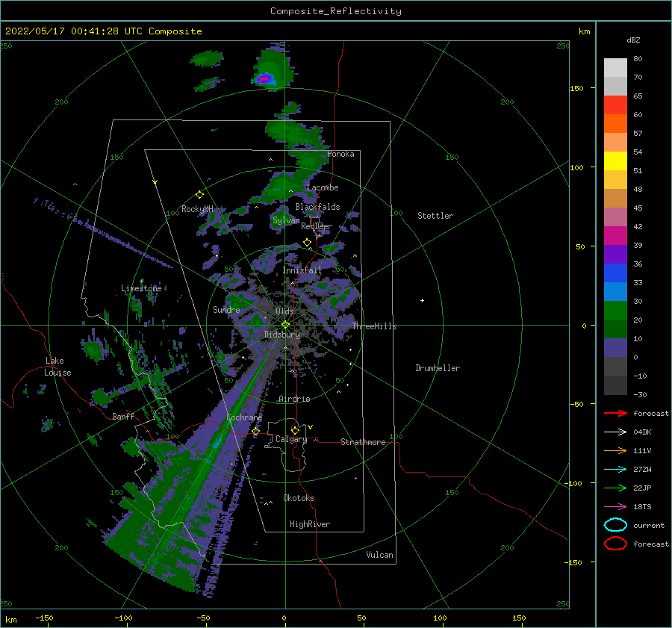Click the Cochrane city label
This screenshot has height=628, width=672.
click(x=244, y=417)
